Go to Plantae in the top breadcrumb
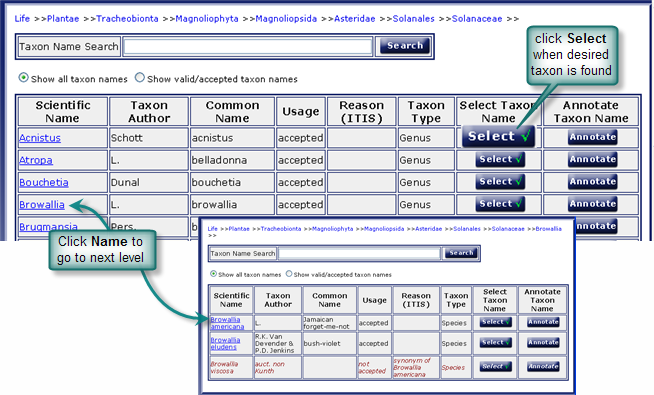Viewport: 654px width, 395px height. tap(63, 19)
